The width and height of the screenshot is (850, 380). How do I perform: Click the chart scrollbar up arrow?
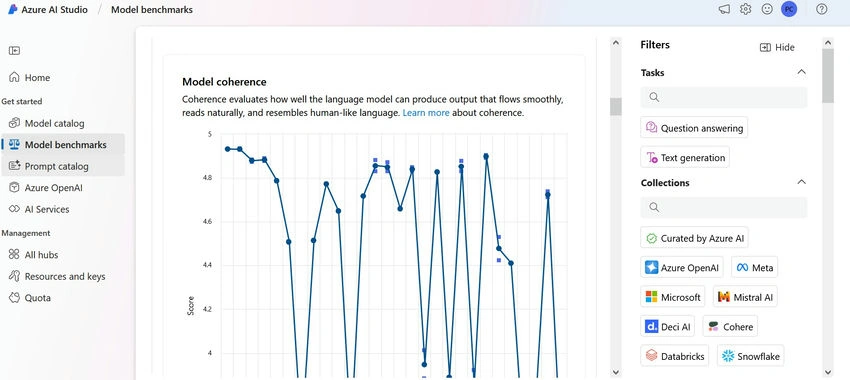coord(616,43)
